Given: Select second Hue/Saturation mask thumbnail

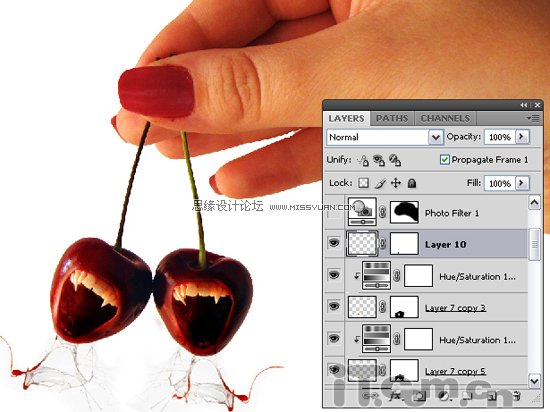Looking at the screenshot, I should point(418,339).
